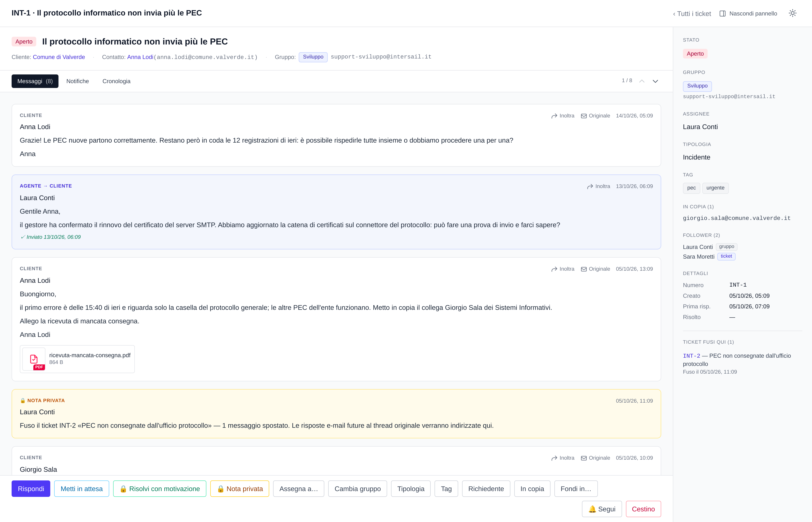812x522 pixels.
Task: Click the Nascondi pannello panel icon
Action: point(723,14)
